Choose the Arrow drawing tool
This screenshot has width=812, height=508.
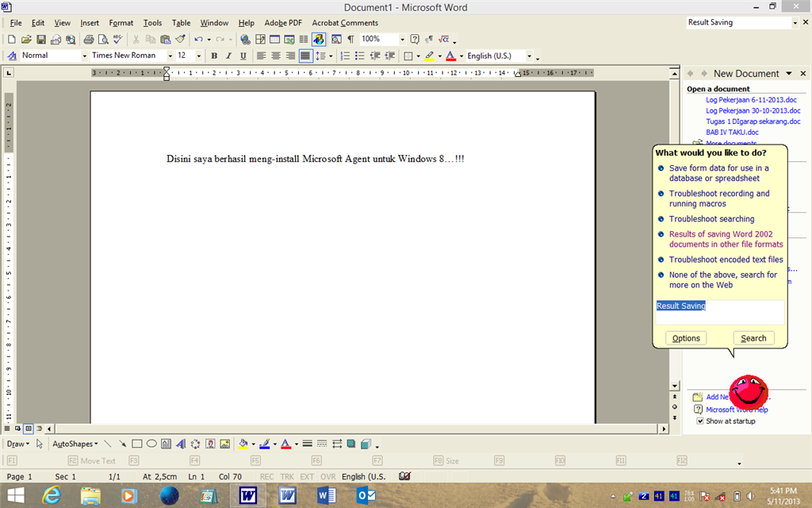click(122, 444)
